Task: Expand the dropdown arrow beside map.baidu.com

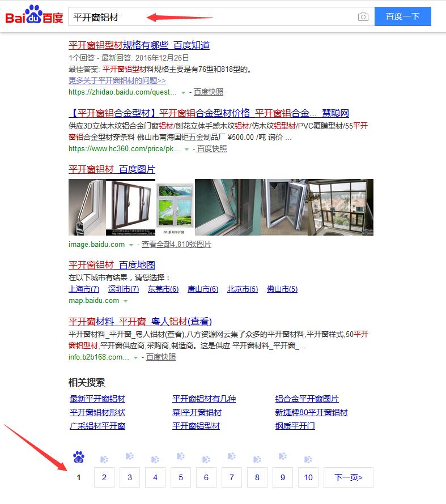Action: coord(125,301)
